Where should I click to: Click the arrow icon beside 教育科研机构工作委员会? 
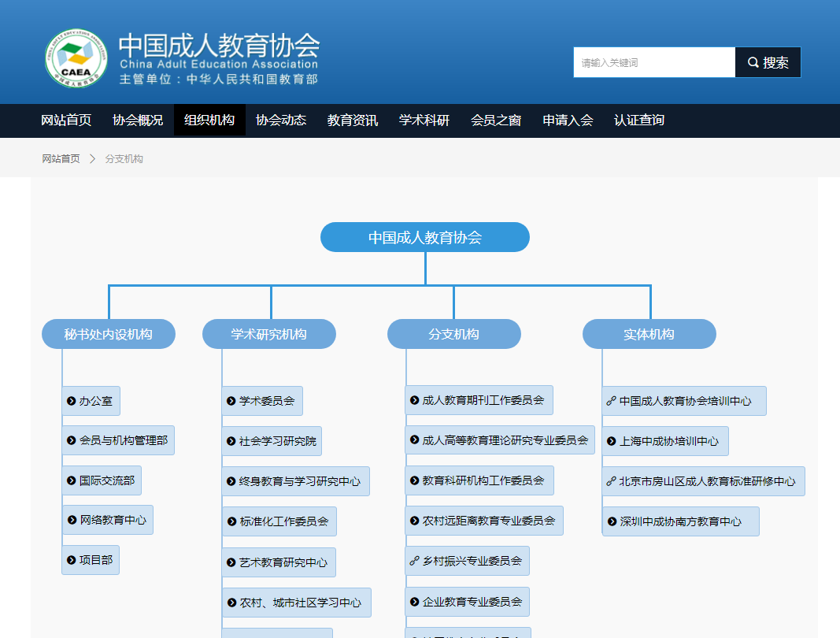point(415,480)
